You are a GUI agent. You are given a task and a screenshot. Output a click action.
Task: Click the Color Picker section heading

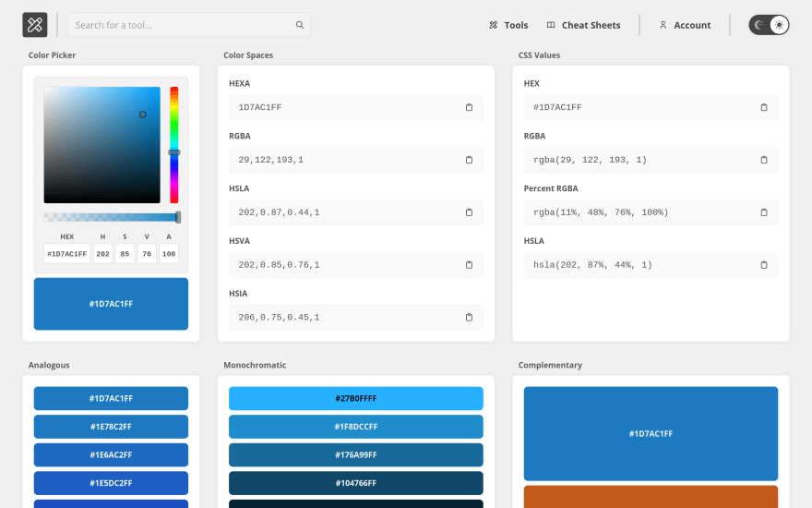52,54
